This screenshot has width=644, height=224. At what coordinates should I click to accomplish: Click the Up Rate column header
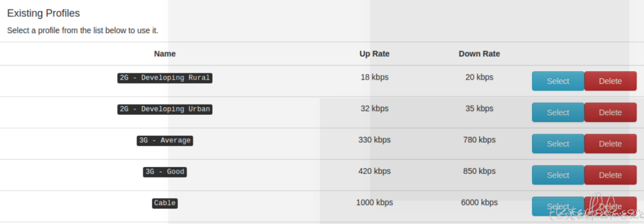click(374, 54)
